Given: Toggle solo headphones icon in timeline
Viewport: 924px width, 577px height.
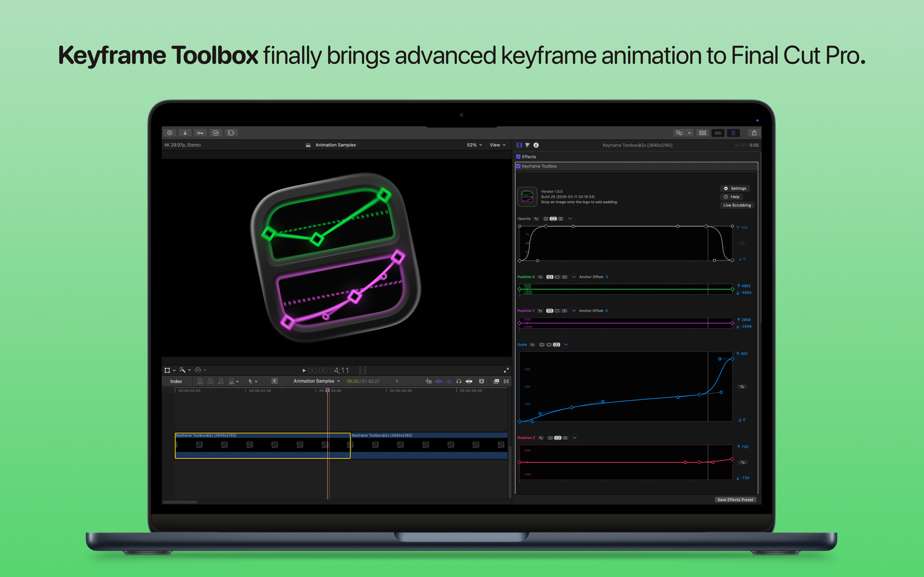Looking at the screenshot, I should click(x=458, y=381).
